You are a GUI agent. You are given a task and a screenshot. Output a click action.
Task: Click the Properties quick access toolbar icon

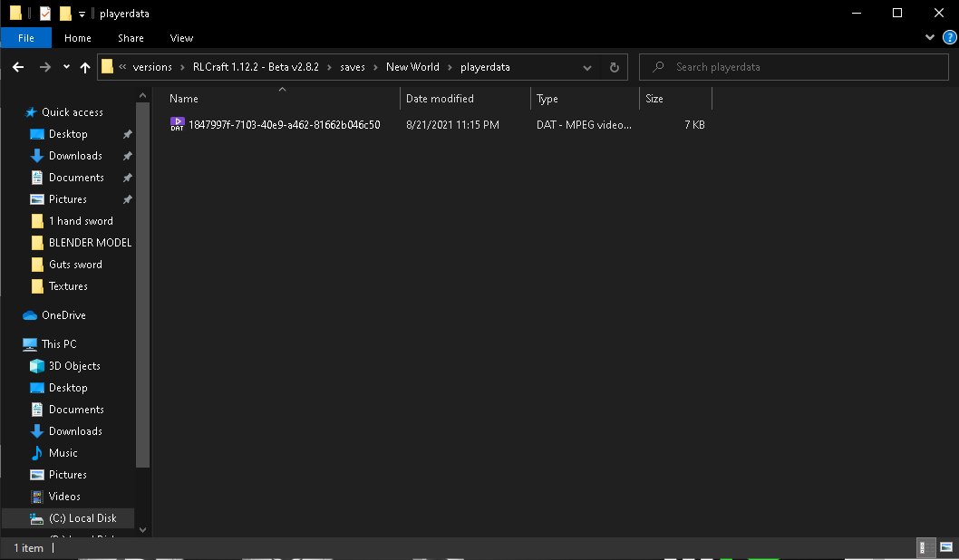pyautogui.click(x=45, y=13)
